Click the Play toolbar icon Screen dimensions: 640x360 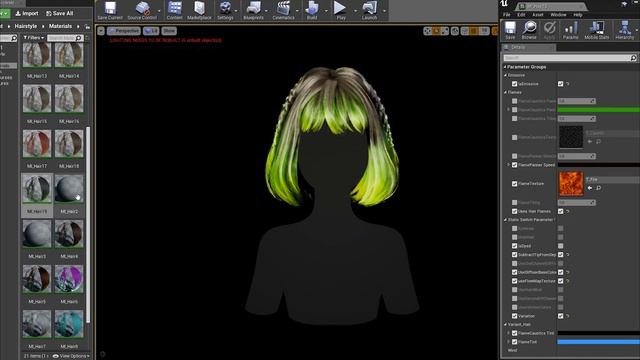340,10
